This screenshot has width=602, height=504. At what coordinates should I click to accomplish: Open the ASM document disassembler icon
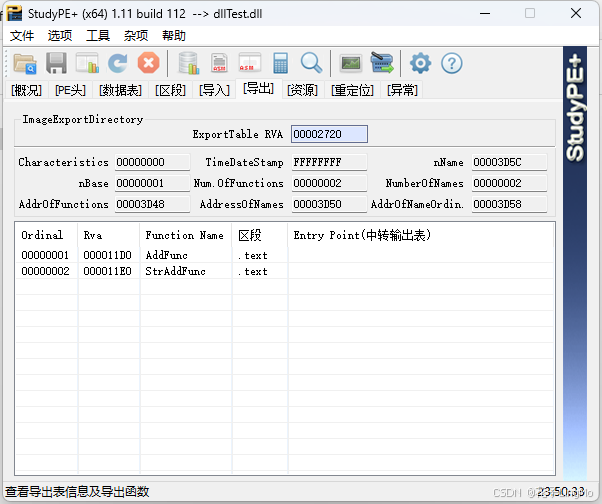tap(219, 63)
